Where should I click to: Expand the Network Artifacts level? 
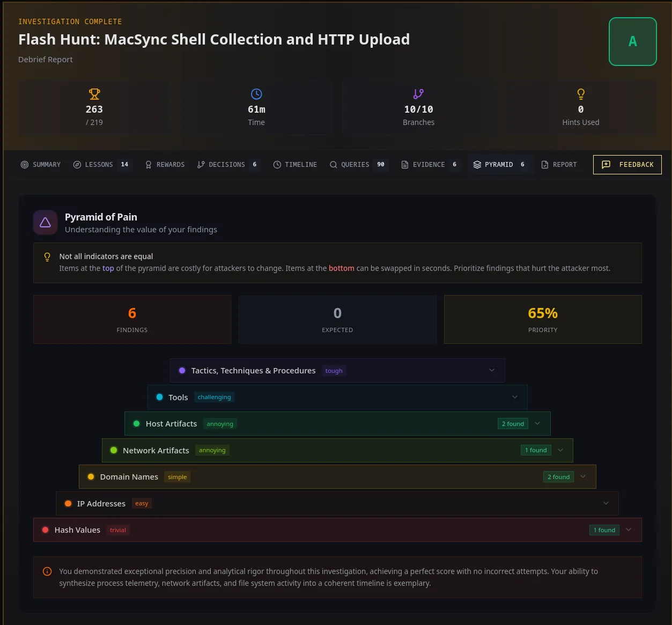[x=337, y=450]
